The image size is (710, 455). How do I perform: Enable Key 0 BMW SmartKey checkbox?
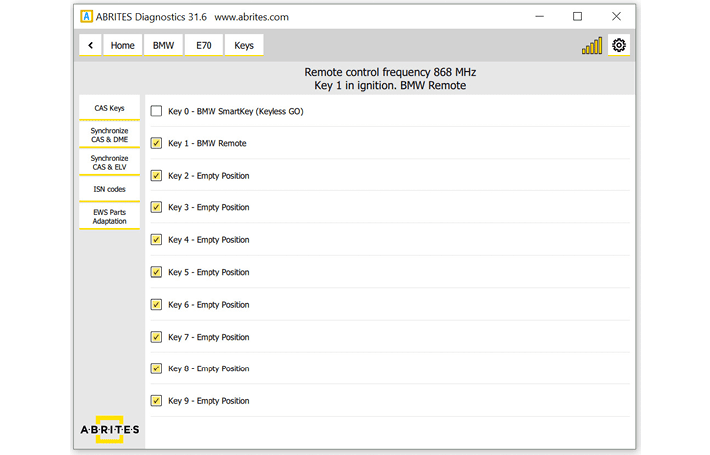click(156, 111)
